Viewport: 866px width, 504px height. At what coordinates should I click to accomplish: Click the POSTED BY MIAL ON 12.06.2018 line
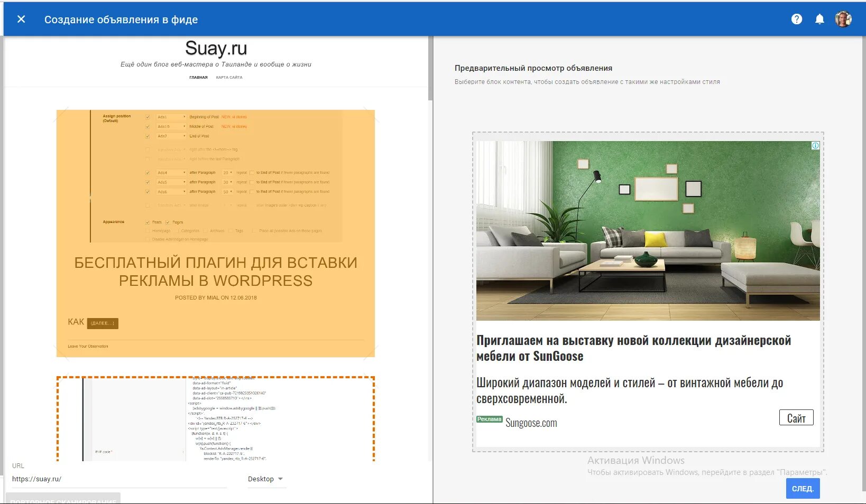[x=216, y=298]
